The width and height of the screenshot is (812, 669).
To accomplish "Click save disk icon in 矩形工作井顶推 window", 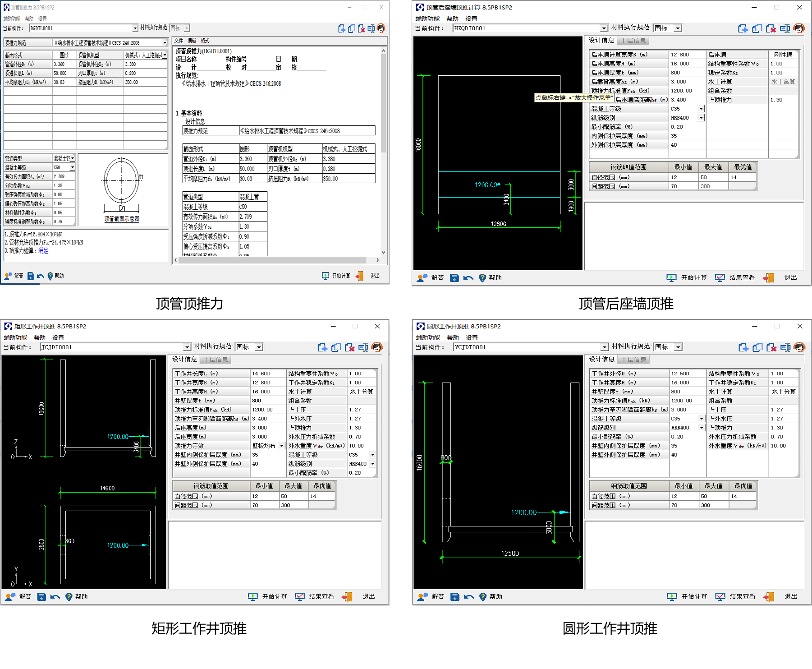I will pyautogui.click(x=41, y=597).
